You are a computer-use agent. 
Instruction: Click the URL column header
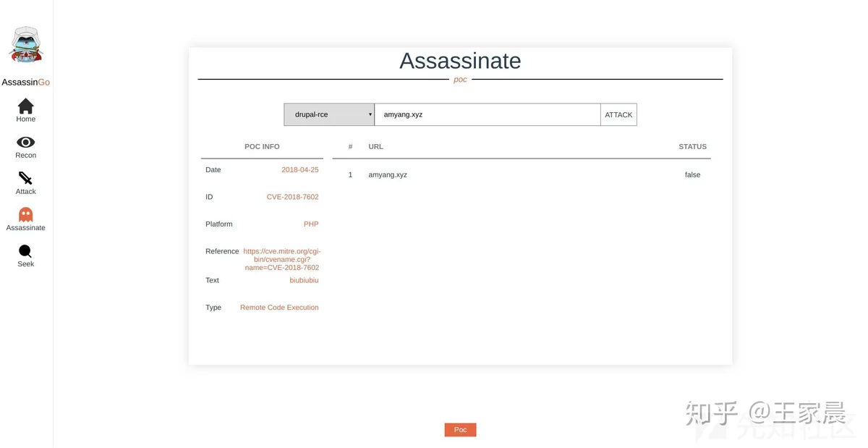pos(376,146)
